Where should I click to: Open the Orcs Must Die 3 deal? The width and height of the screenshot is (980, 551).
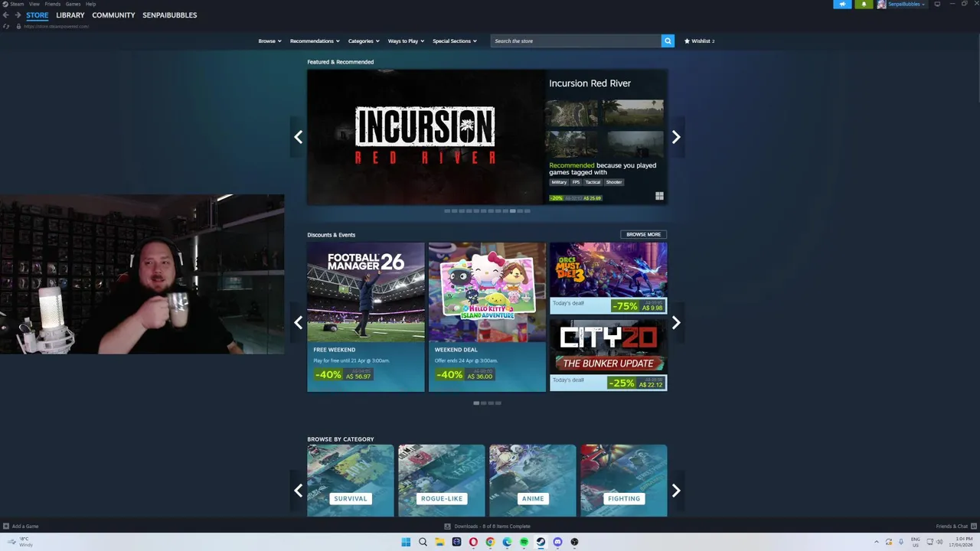[x=608, y=279]
